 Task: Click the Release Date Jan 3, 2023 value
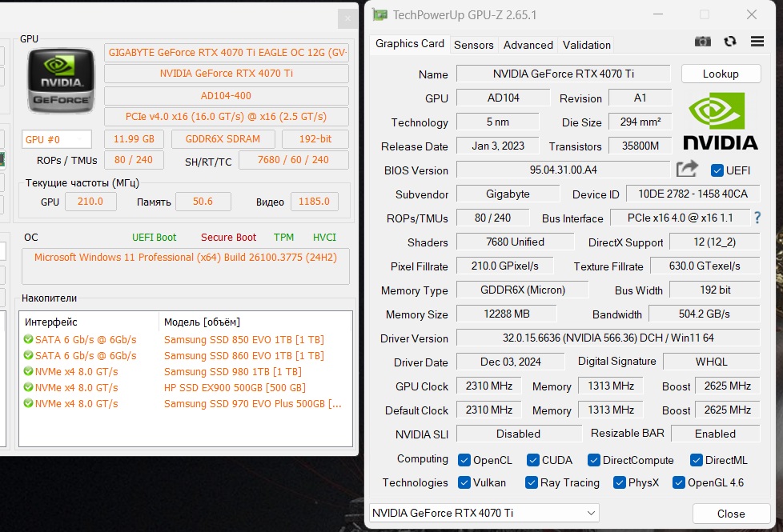[498, 146]
